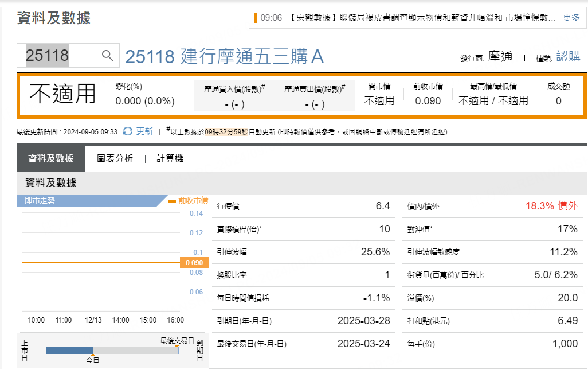Screen dimensions: 588x369
Task: Click the 摩通買入價 bid price box
Action: pos(234,96)
